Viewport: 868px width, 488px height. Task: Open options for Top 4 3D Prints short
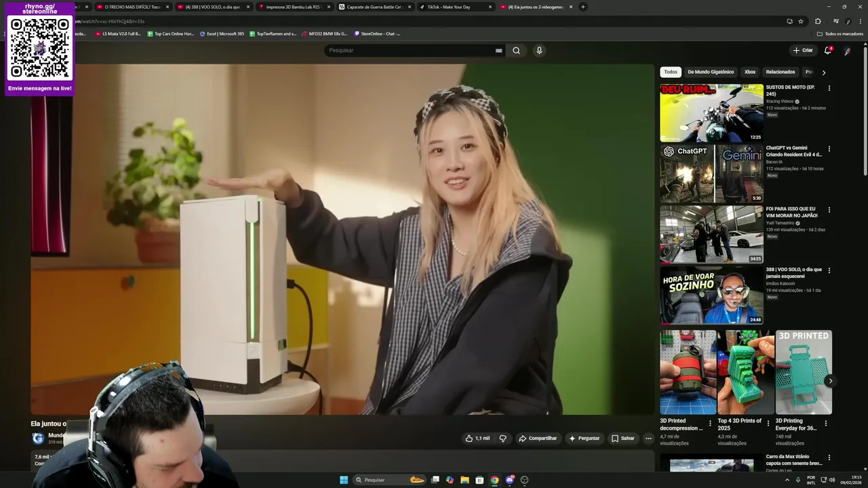pyautogui.click(x=768, y=423)
